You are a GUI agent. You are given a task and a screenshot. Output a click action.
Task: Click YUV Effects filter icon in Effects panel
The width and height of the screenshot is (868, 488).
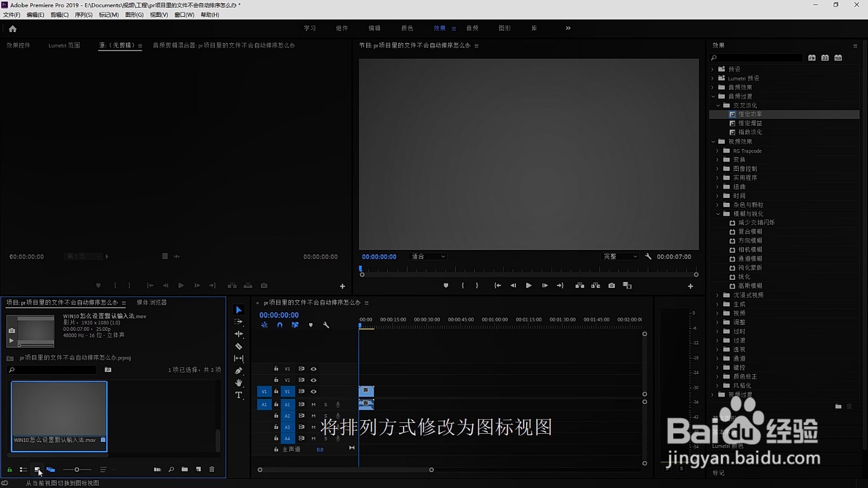point(838,57)
